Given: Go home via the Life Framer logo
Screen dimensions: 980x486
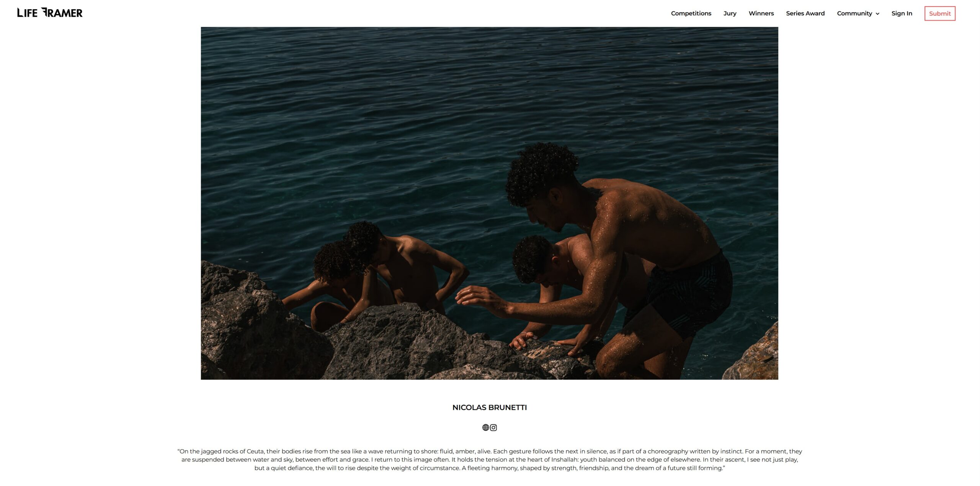Looking at the screenshot, I should tap(50, 13).
